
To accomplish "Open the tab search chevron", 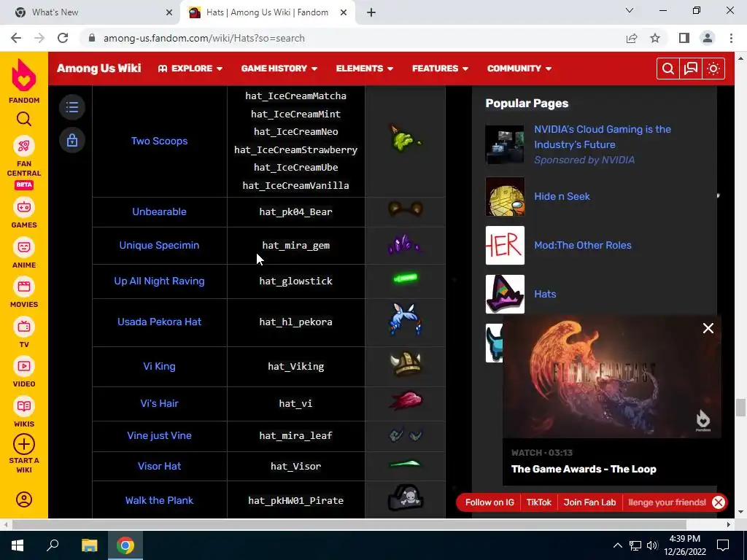I will (630, 10).
